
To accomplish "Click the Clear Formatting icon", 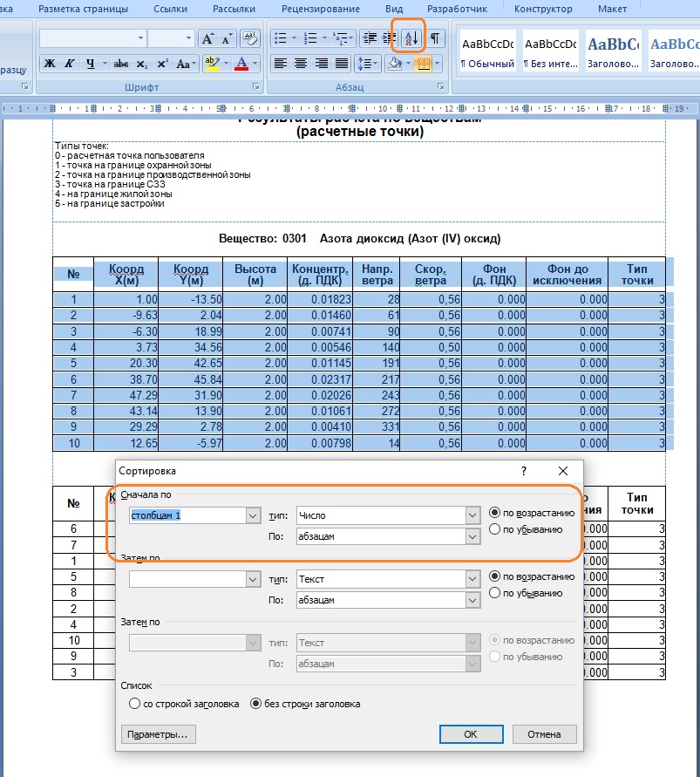I will tap(250, 38).
